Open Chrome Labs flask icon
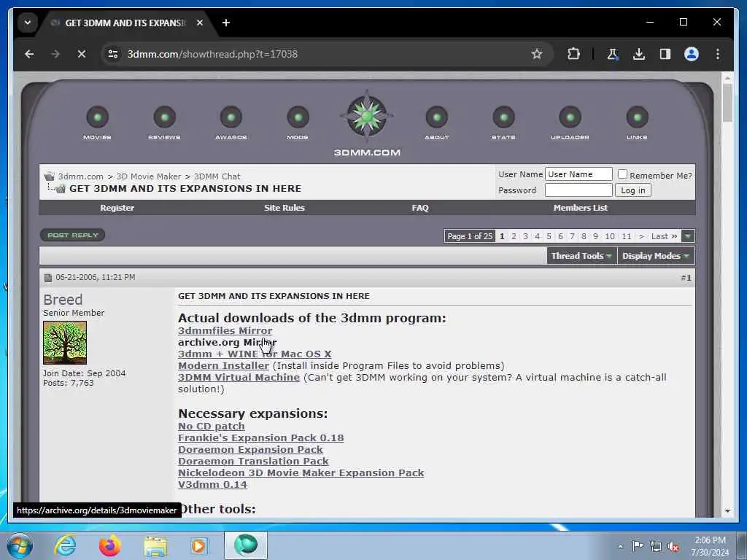 [613, 54]
